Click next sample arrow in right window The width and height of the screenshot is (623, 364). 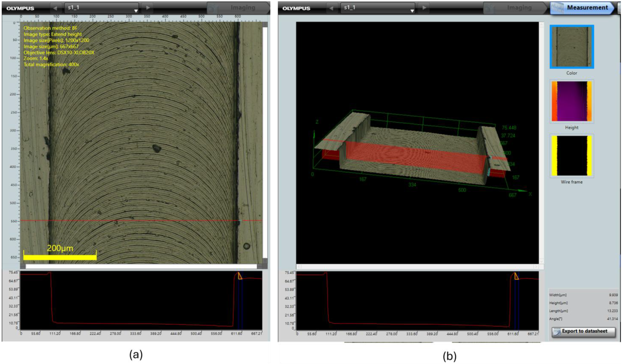424,8
